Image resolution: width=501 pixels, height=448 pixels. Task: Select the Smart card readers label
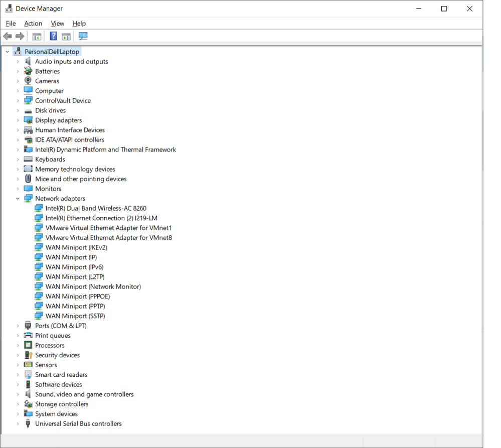61,375
